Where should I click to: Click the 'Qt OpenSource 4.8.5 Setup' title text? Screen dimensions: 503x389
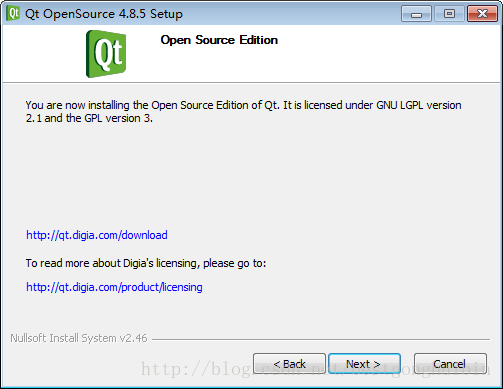click(x=104, y=14)
